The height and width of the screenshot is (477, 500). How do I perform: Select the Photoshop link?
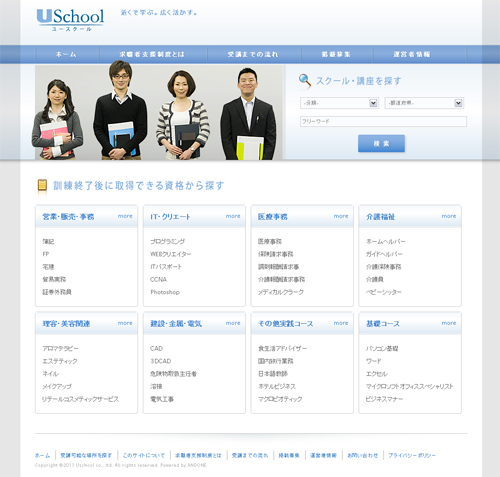pyautogui.click(x=165, y=292)
